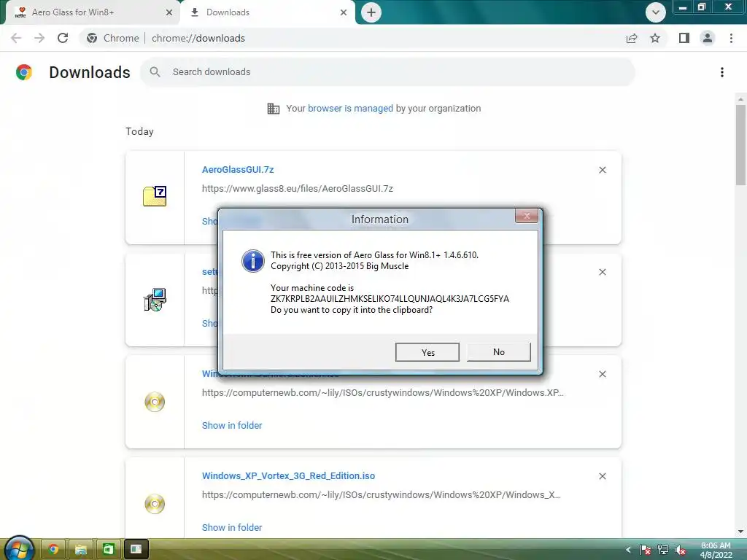
Task: Remove Windows_XP_Vortex_3G_Red_Edition.iso entry
Action: (x=602, y=476)
